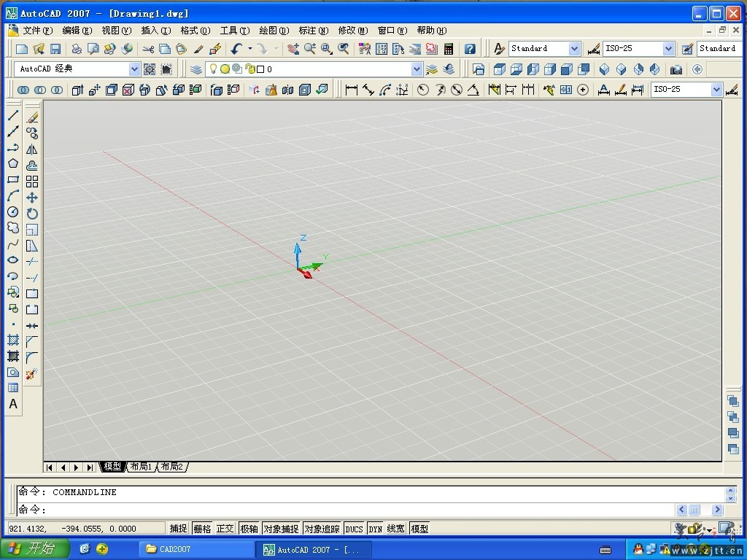Select the Hatch tool
This screenshot has width=747, height=560.
point(13,340)
